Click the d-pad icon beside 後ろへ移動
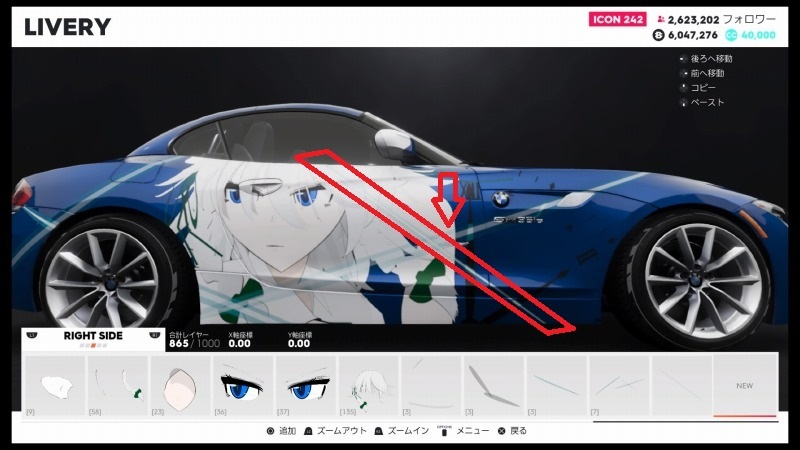The height and width of the screenshot is (450, 800). (x=684, y=59)
